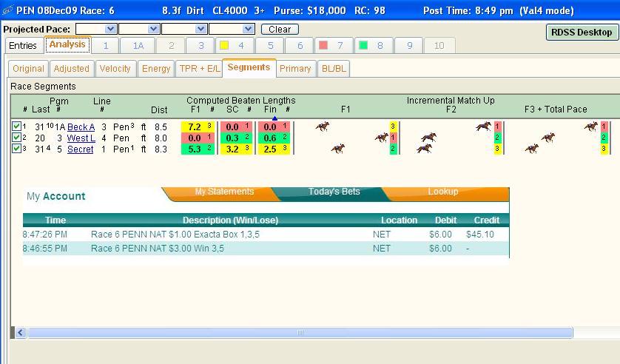Click the Secret horse icon in F1 column
The height and width of the screenshot is (364, 620).
(338, 149)
